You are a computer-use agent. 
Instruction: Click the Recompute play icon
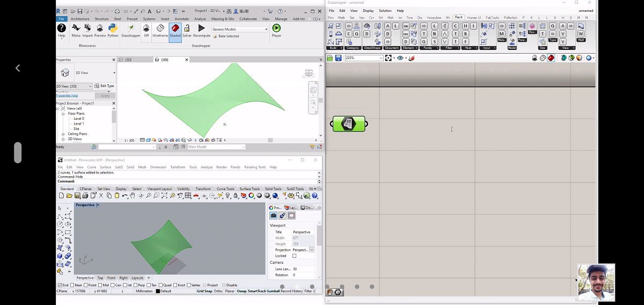click(201, 30)
